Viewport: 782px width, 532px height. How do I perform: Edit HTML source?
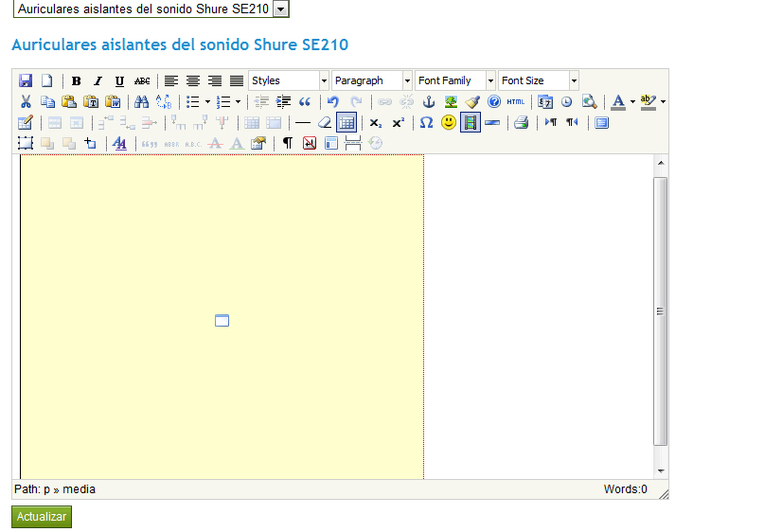pyautogui.click(x=516, y=101)
